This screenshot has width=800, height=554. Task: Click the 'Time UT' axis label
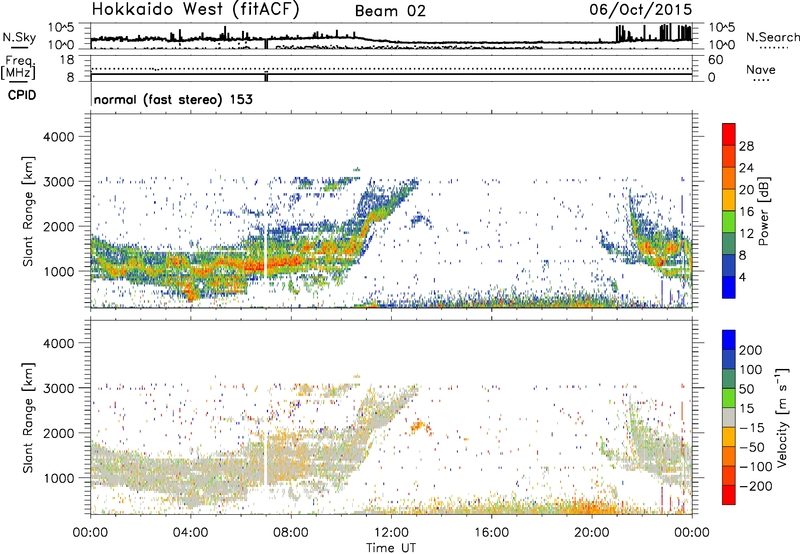click(391, 548)
